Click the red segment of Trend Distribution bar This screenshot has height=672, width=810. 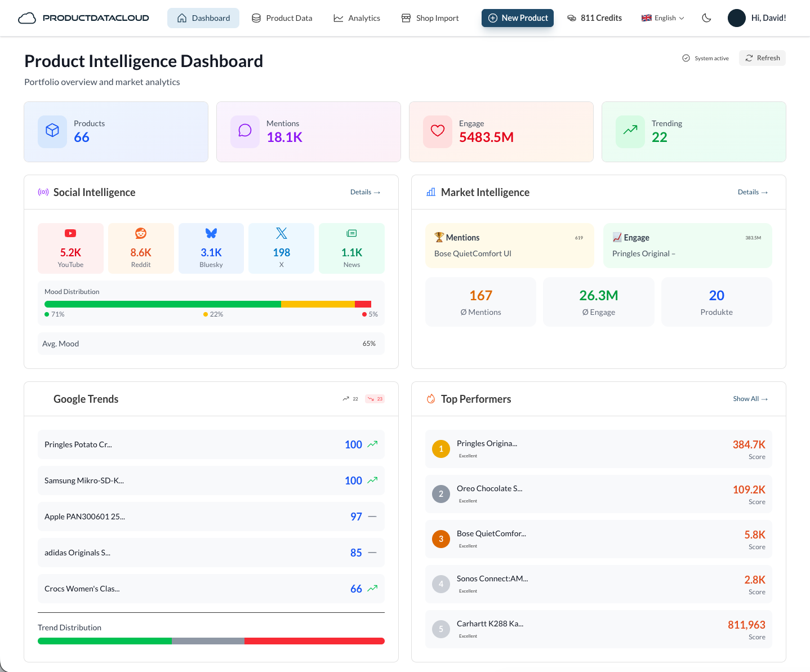[x=314, y=641]
